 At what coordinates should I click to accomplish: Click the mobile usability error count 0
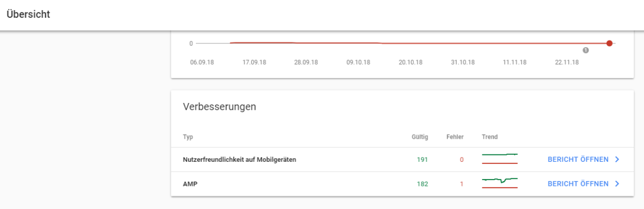tap(462, 160)
